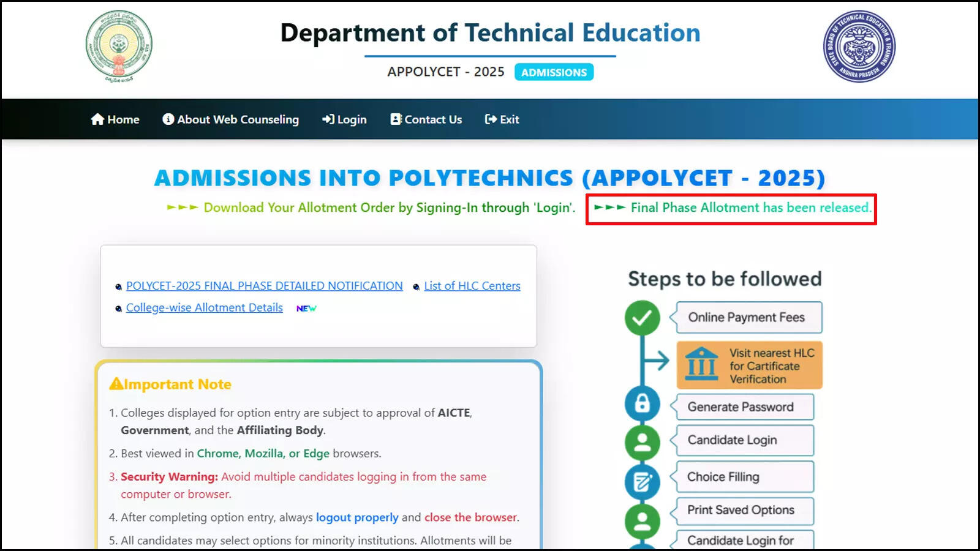Click the 'Steps to be followed' heading
This screenshot has height=551, width=980.
click(x=725, y=279)
